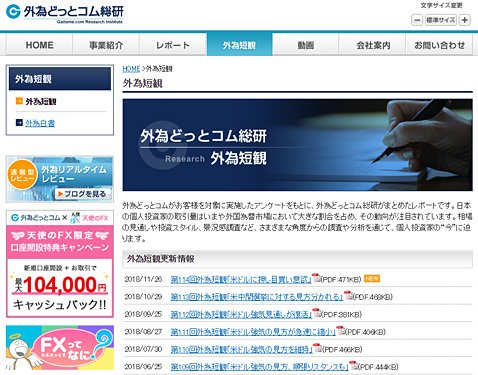Reset text to 標準サイズ
Viewport: 478px width, 375px height.
[441, 20]
